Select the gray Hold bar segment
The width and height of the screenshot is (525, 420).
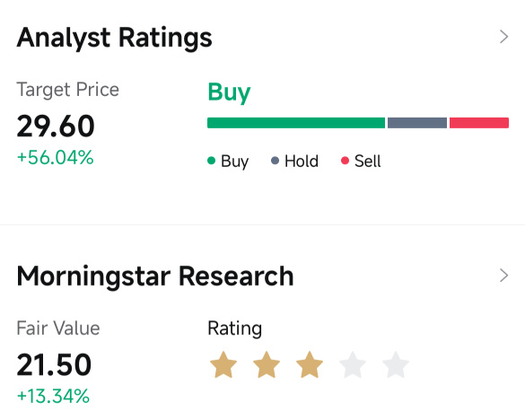pos(417,123)
